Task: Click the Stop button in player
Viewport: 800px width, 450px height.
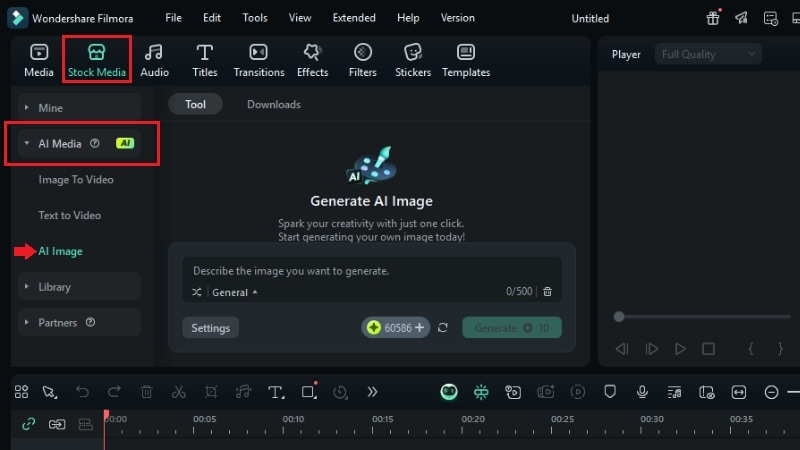Action: 708,348
